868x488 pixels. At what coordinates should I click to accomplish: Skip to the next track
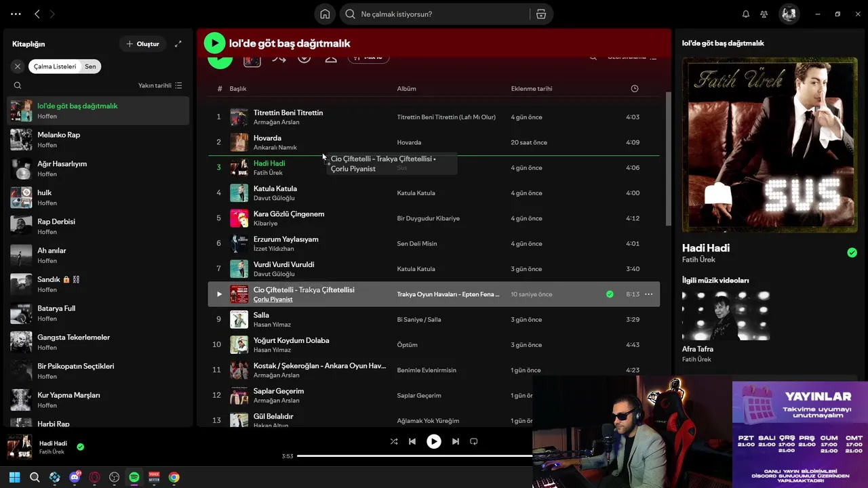pos(456,441)
